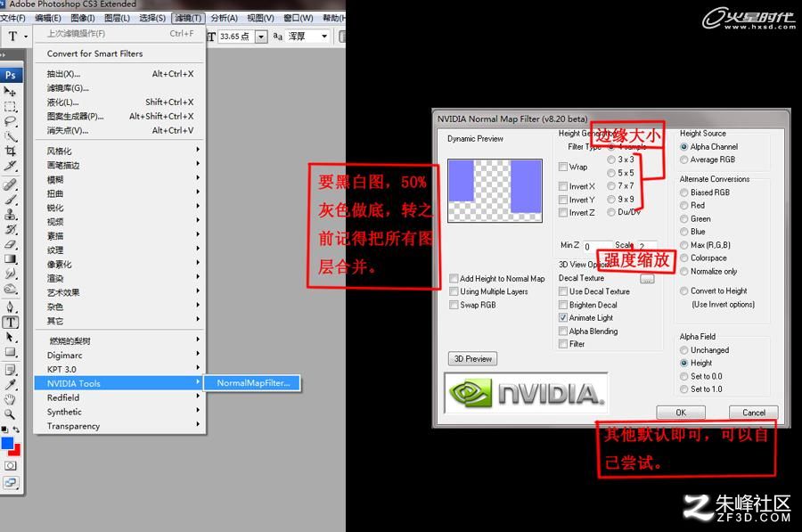Toggle Quick Mask mode
Viewport: 802px width, 532px height.
click(10, 465)
